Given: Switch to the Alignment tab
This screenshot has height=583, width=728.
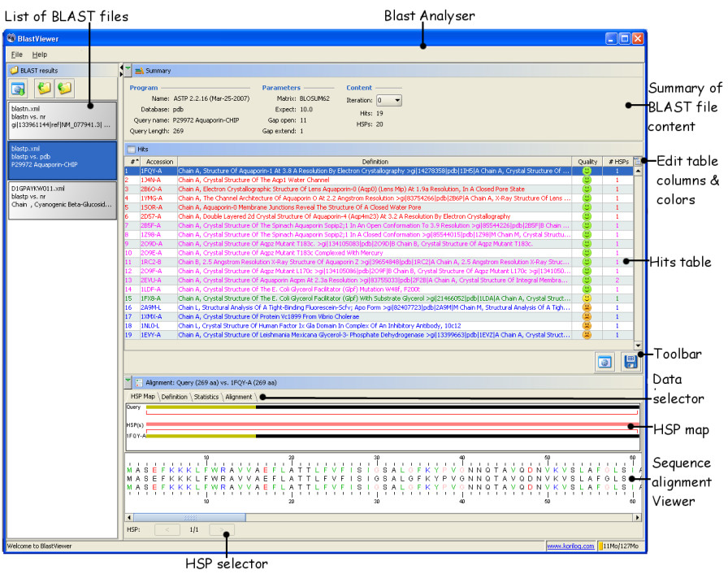Looking at the screenshot, I should click(x=239, y=397).
